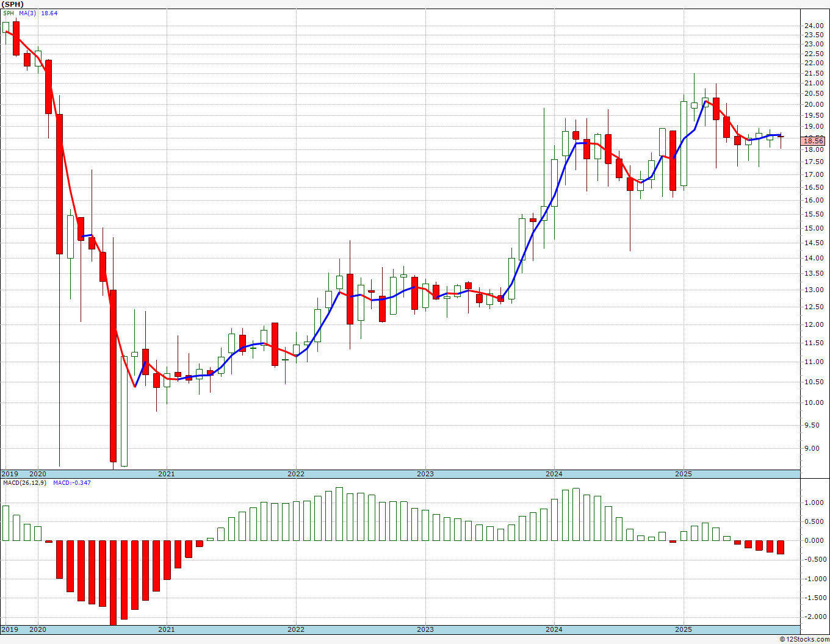
Task: Click 2021 on the MACD panel time axis
Action: click(x=167, y=629)
